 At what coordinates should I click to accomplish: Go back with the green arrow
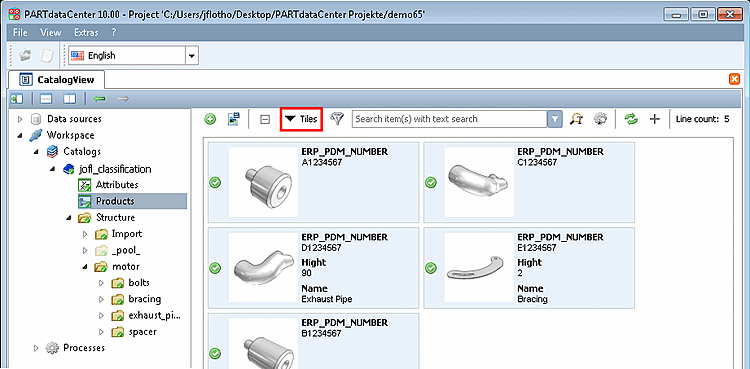99,99
